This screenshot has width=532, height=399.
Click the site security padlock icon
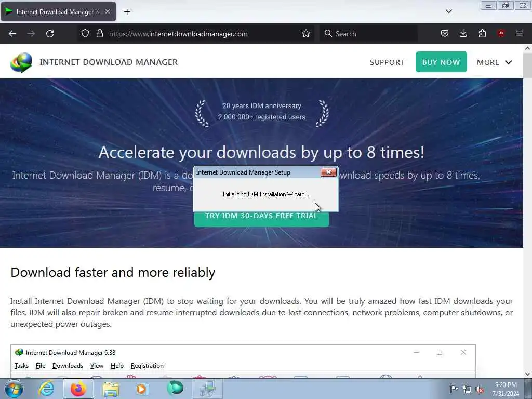point(99,34)
